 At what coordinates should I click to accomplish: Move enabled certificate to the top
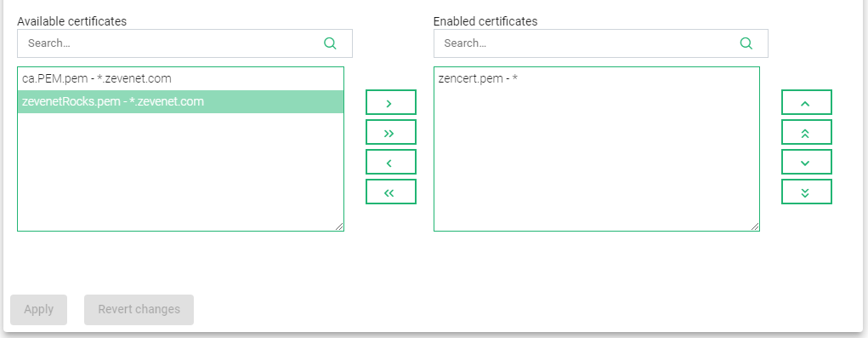pyautogui.click(x=807, y=133)
